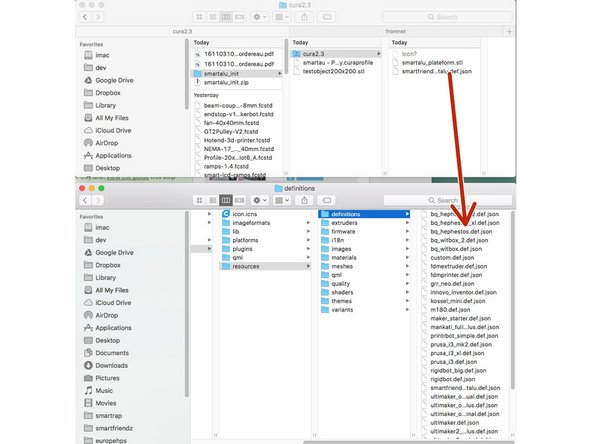Switch definitions window to icon view
592x444 pixels.
click(x=200, y=200)
